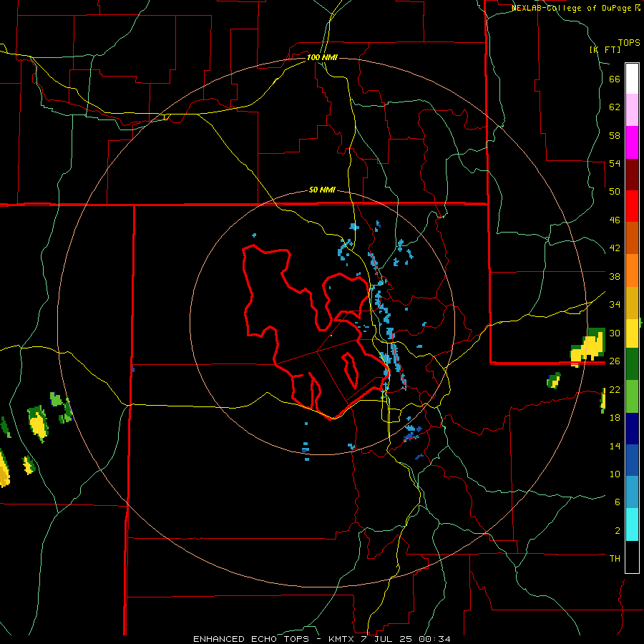
Task: Click the dark red legend swatch above 50
Action: 632,175
